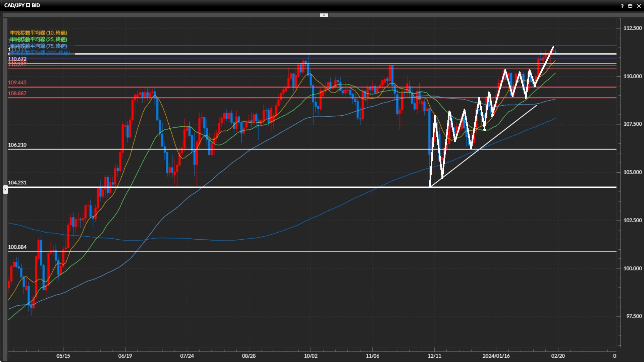
Task: Click the 112.500 mark on price axis
Action: [632, 28]
